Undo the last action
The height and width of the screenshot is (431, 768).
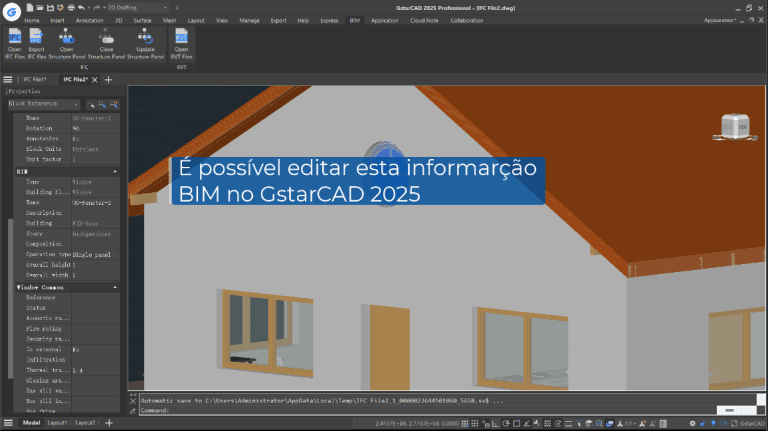tap(81, 7)
